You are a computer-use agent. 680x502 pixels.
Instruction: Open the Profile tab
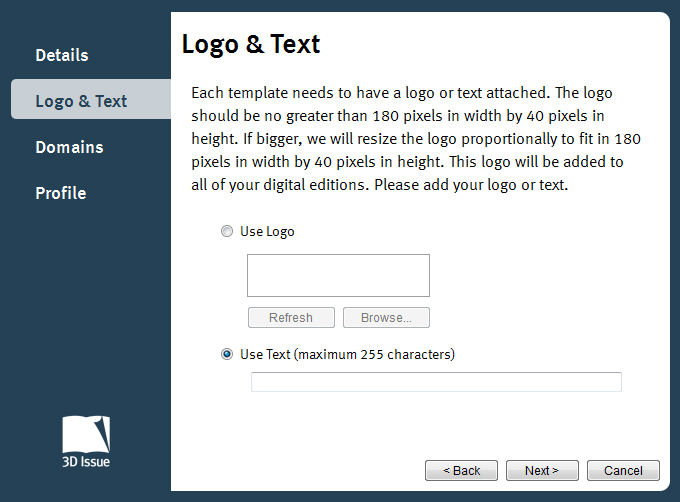click(x=60, y=193)
